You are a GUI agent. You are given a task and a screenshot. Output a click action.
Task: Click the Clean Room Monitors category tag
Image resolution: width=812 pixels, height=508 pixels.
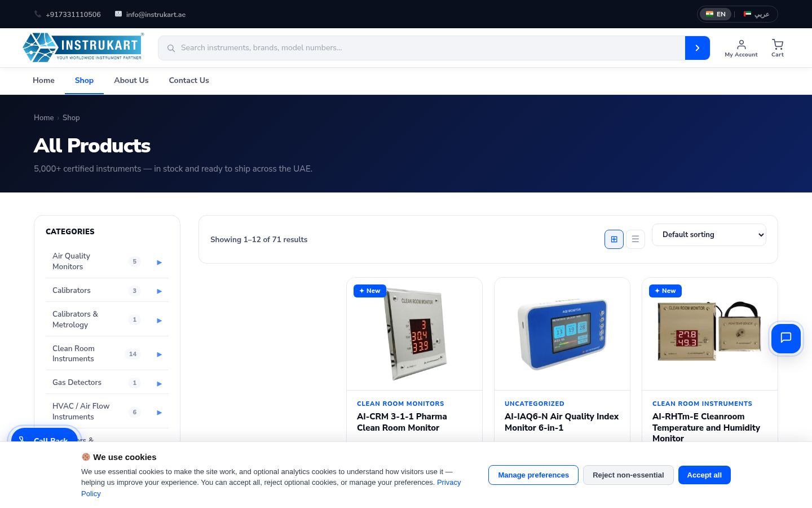pyautogui.click(x=400, y=404)
